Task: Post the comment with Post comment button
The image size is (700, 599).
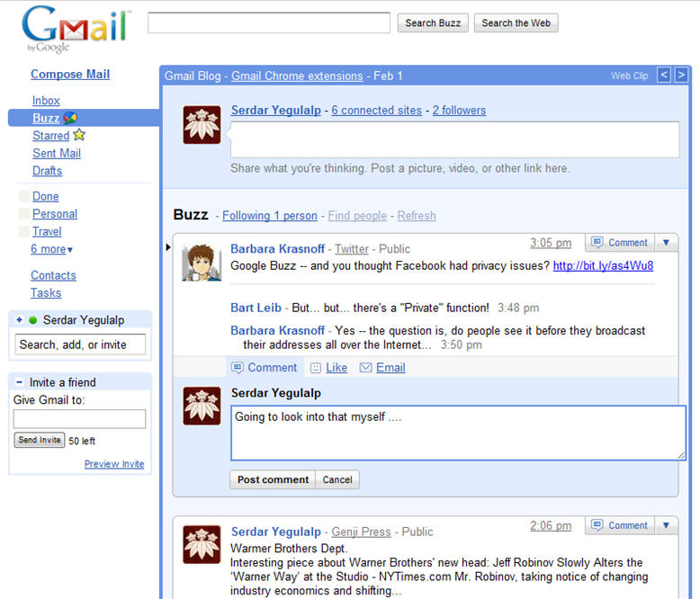Action: click(273, 479)
